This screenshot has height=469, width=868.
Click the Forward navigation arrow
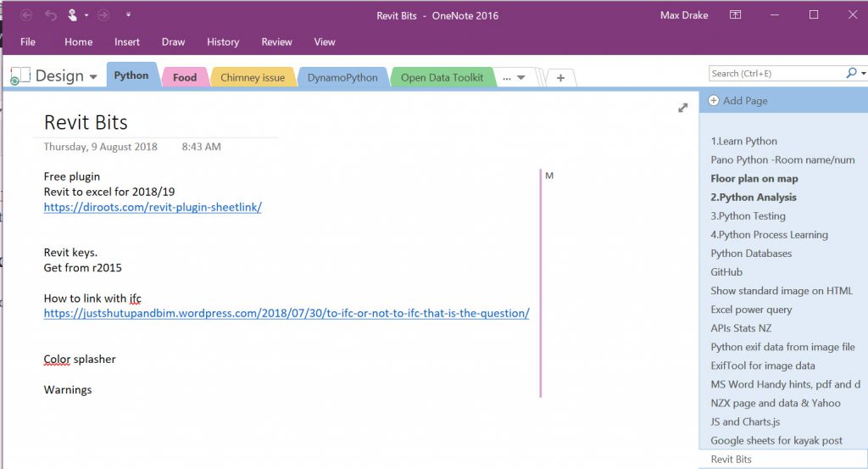(103, 15)
